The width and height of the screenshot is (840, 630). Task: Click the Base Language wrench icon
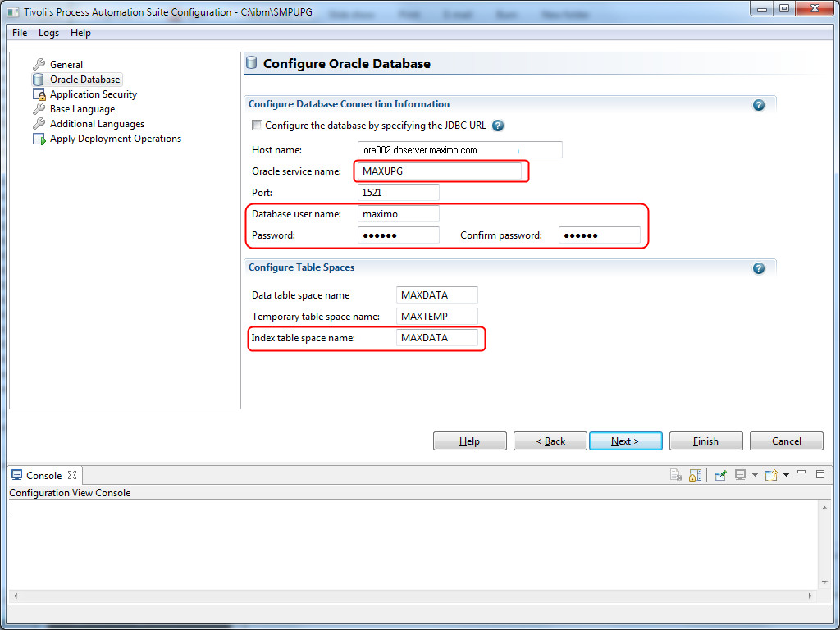[39, 109]
